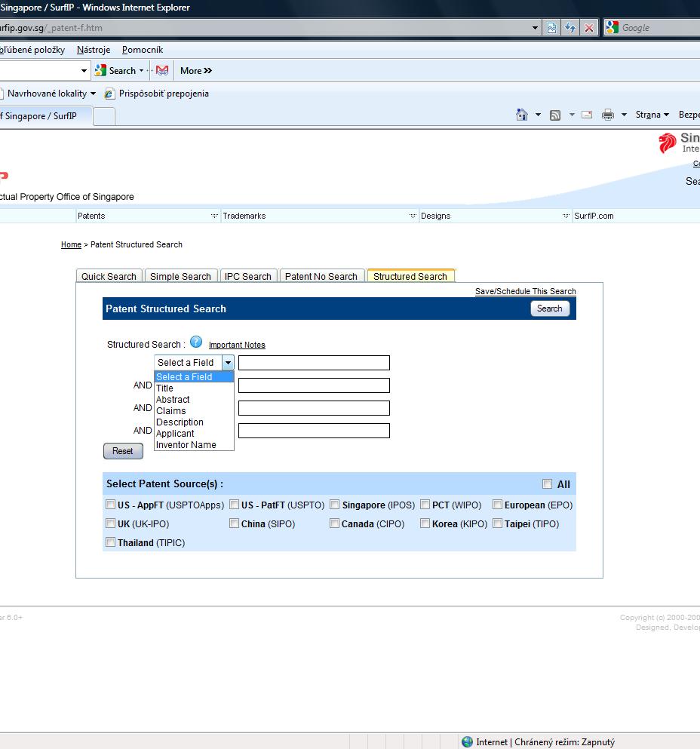This screenshot has width=700, height=749.
Task: Click the Reset button
Action: click(x=123, y=451)
